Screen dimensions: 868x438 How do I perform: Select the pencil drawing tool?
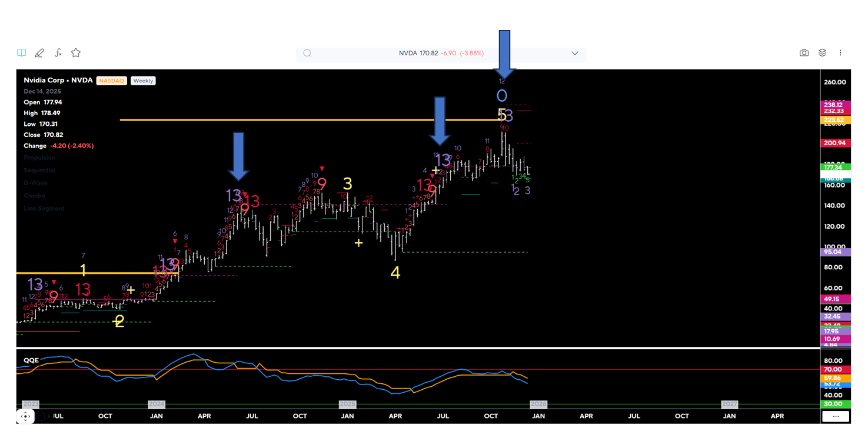[39, 53]
